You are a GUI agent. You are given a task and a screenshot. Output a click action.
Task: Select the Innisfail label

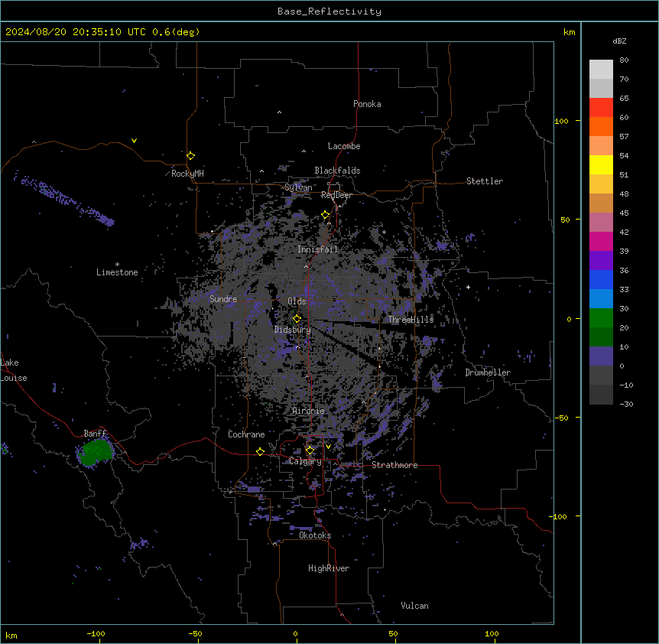[318, 249]
